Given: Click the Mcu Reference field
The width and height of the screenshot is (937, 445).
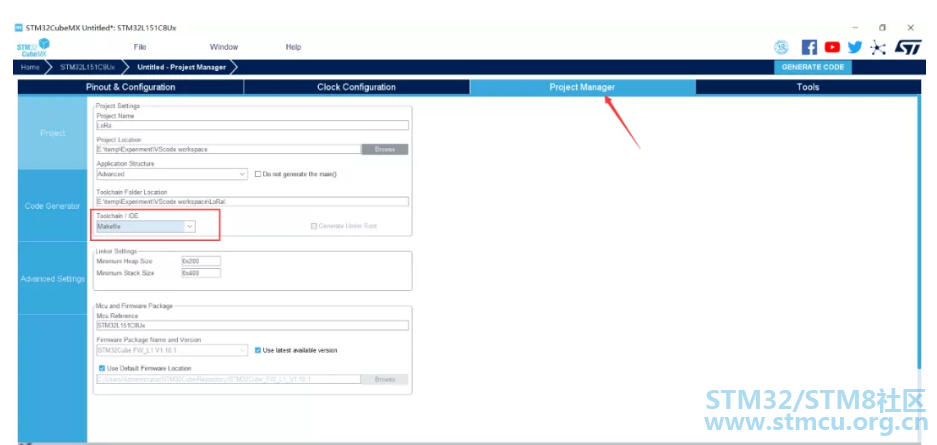Looking at the screenshot, I should point(252,326).
